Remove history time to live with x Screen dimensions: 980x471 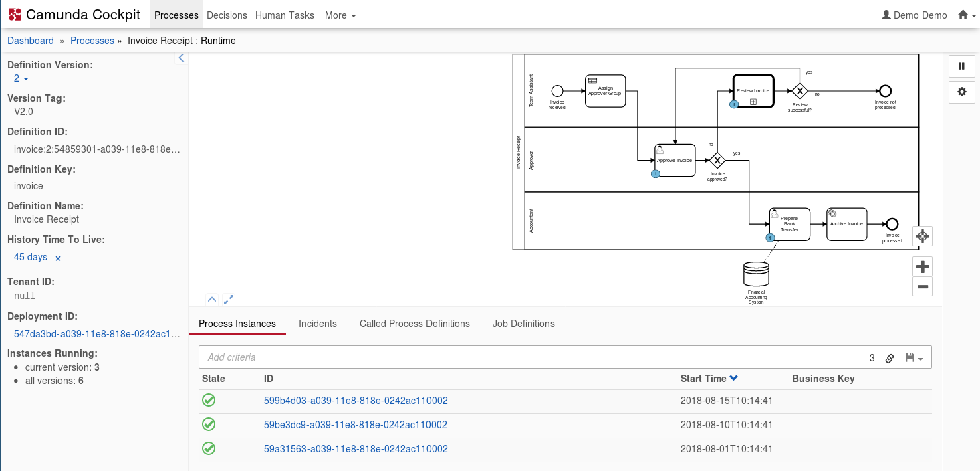point(58,258)
